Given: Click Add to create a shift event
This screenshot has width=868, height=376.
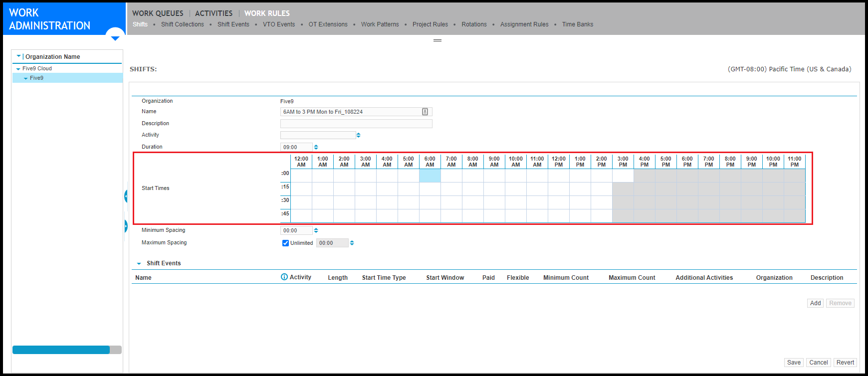Looking at the screenshot, I should click(x=816, y=303).
